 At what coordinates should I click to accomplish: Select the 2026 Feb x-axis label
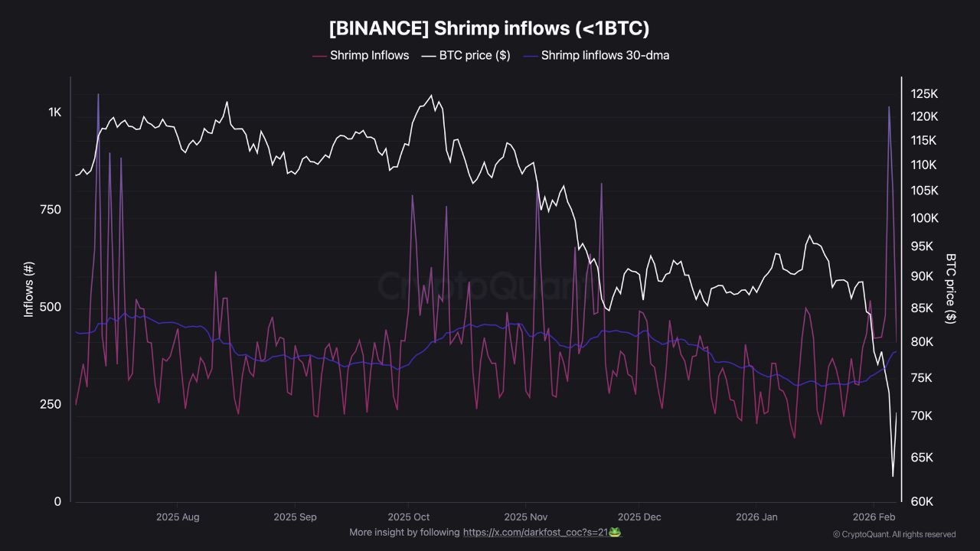click(874, 517)
